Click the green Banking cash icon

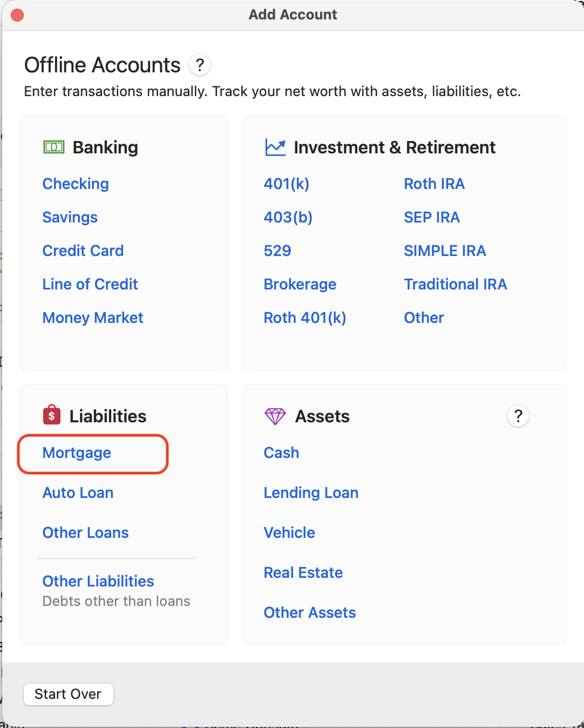(54, 147)
